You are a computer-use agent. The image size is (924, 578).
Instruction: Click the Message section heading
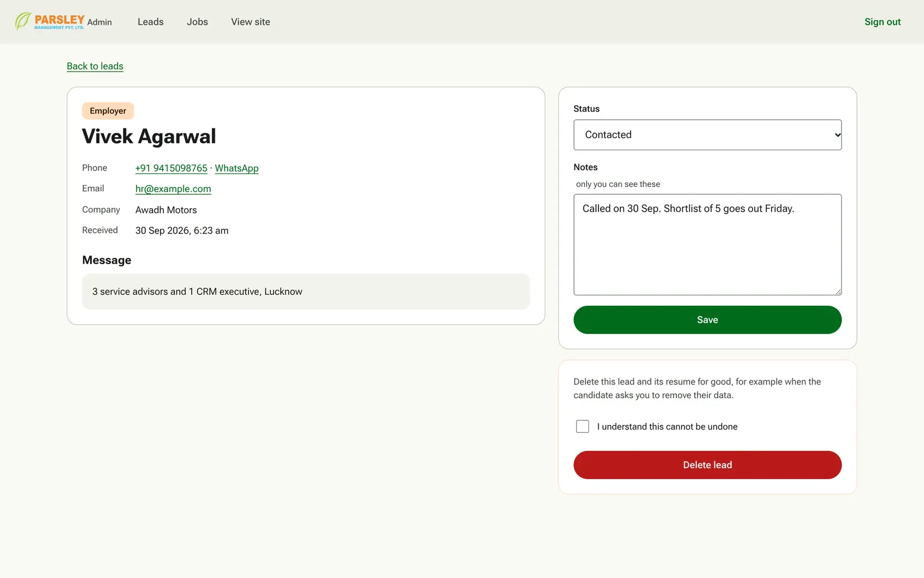(x=107, y=260)
